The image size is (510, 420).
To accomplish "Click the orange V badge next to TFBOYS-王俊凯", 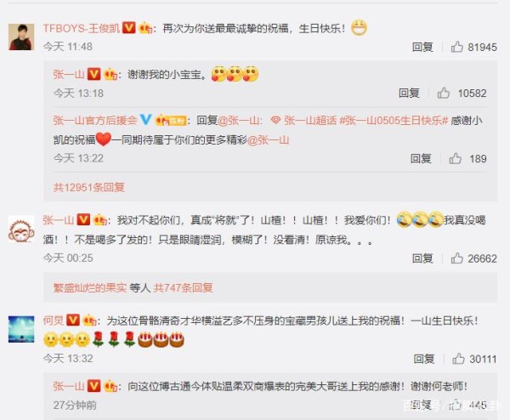I will click(x=129, y=28).
